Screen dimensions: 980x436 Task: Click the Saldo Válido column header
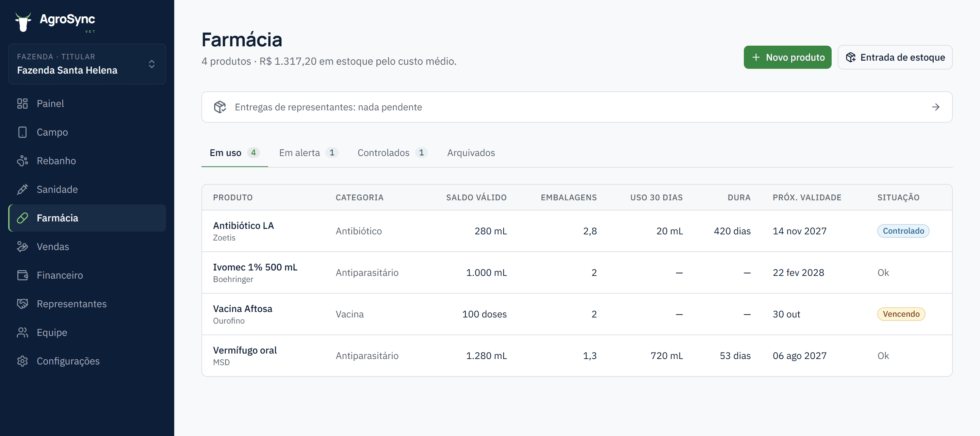click(x=476, y=197)
